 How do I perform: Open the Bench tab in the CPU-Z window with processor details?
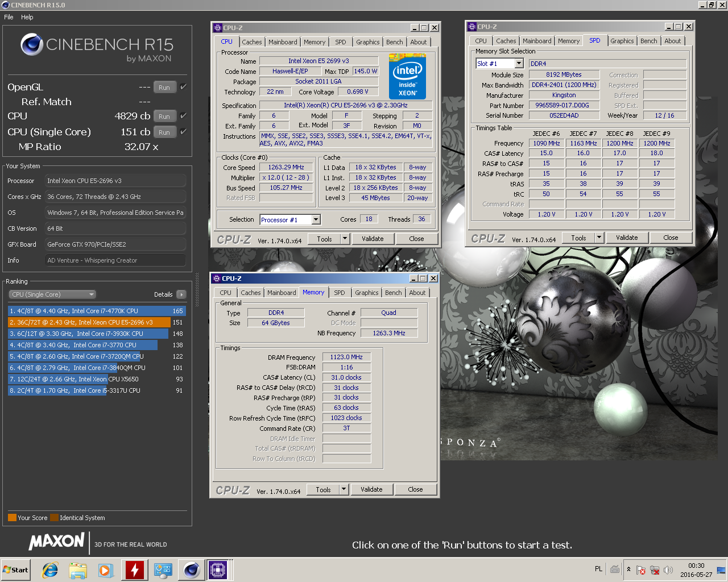pyautogui.click(x=394, y=42)
